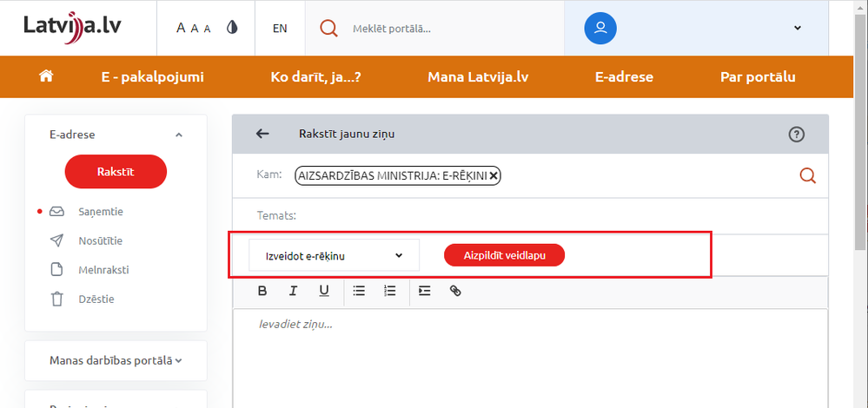Insert a bulleted list
Viewport: 868px width, 408px height.
pos(359,291)
